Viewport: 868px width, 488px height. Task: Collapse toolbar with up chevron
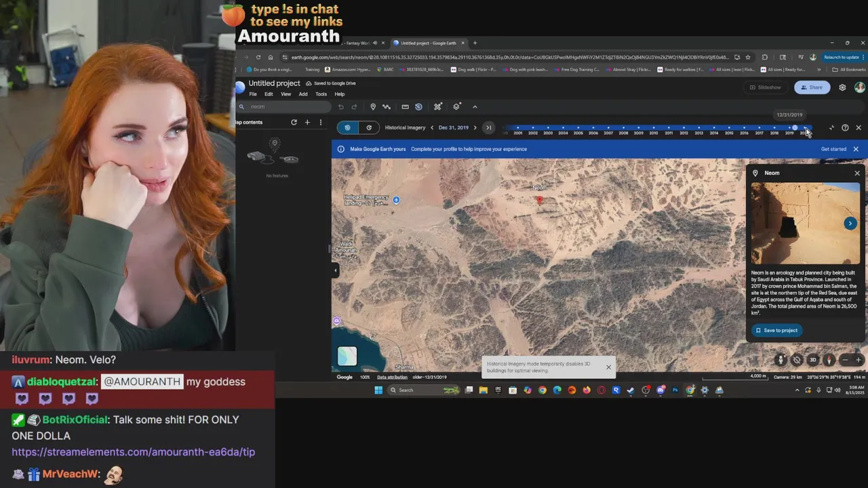click(x=475, y=106)
